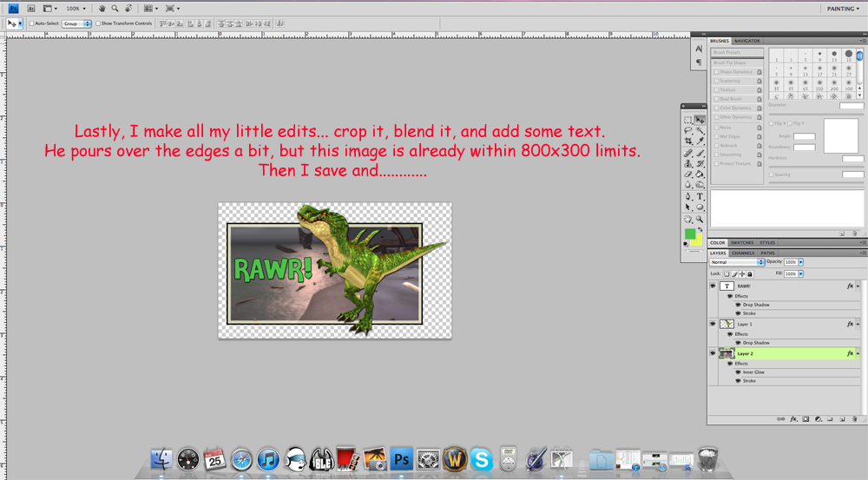The height and width of the screenshot is (480, 868).
Task: Select the Horizontal Type tool
Action: pyautogui.click(x=700, y=196)
